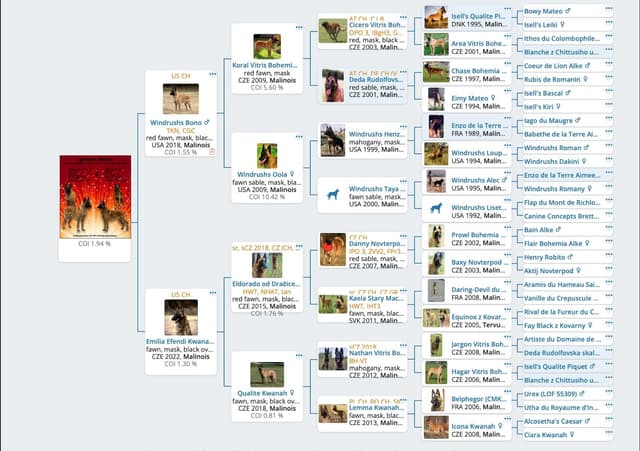Click the litter poster thumbnail with red background
This screenshot has height=451, width=640.
tap(95, 197)
